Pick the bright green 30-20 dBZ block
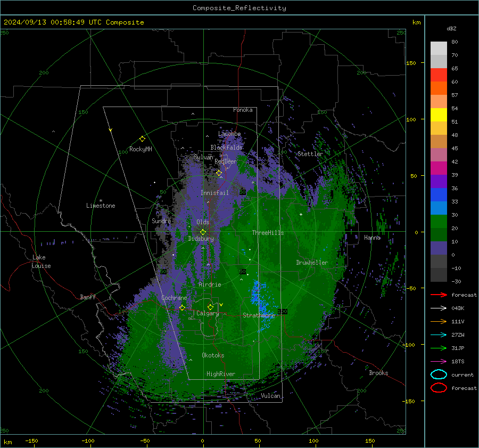The height and width of the screenshot is (448, 479). [439, 222]
